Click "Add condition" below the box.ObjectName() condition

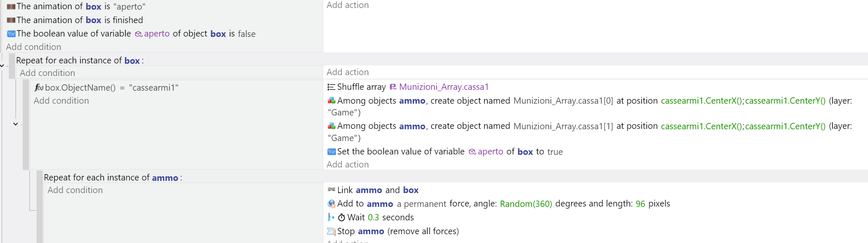61,101
